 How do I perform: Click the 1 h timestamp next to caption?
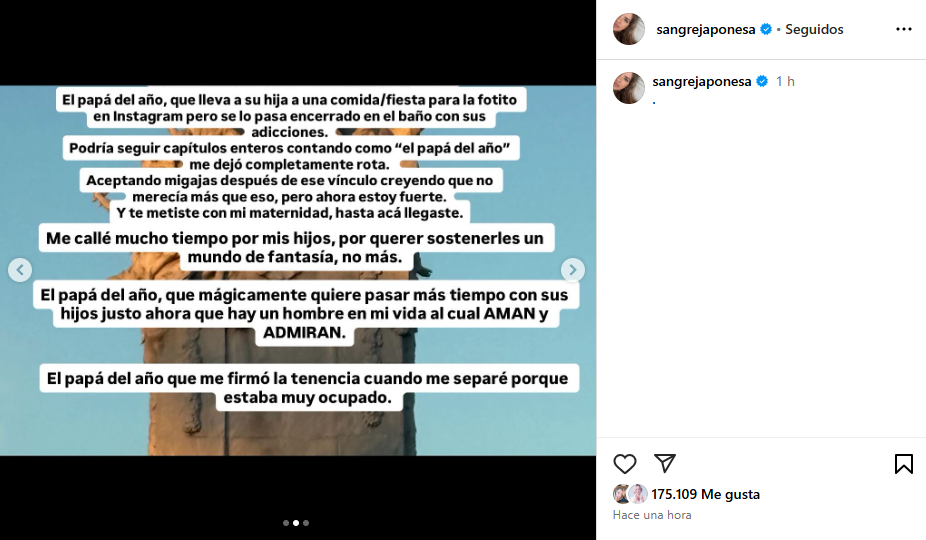click(785, 82)
